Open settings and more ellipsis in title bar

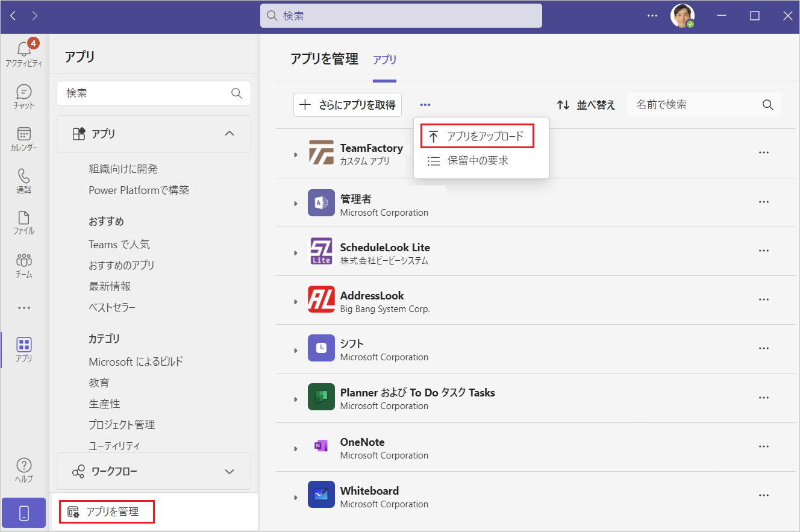(652, 16)
